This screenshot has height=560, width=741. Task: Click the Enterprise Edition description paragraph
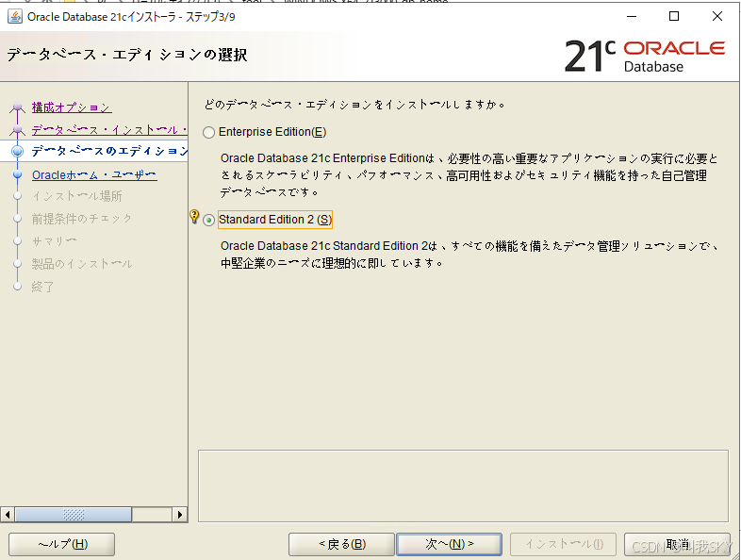pos(469,175)
